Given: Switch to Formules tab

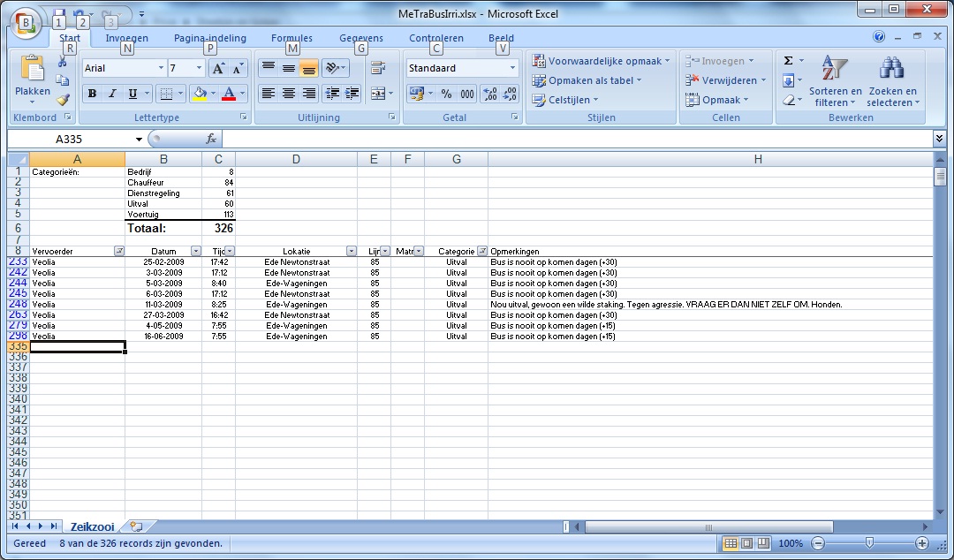Looking at the screenshot, I should tap(291, 38).
